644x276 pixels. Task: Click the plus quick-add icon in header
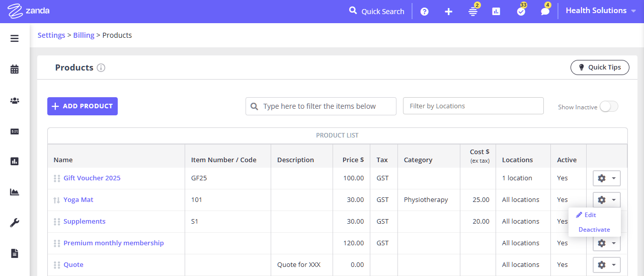(x=448, y=12)
